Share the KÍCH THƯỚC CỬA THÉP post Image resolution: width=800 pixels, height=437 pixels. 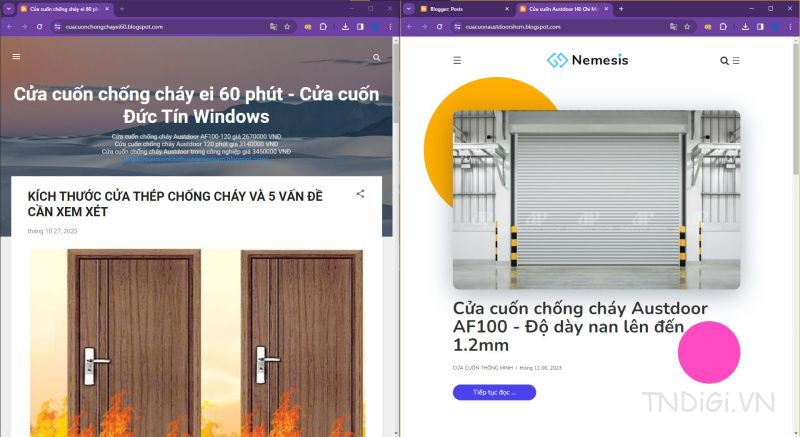361,194
